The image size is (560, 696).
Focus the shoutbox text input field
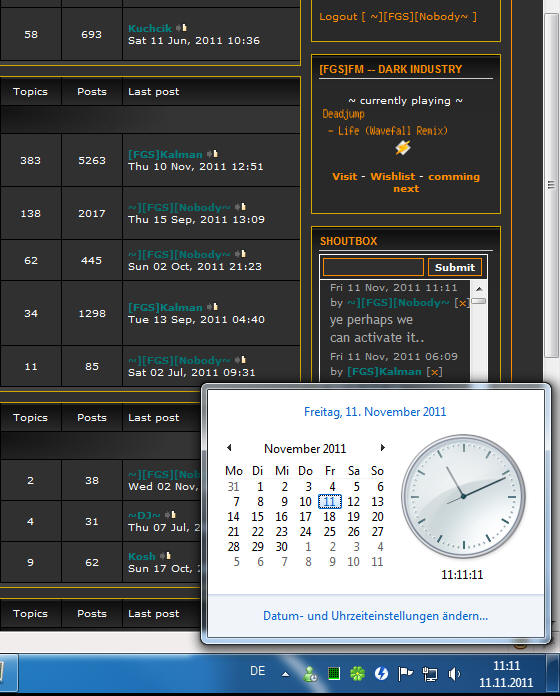tap(373, 267)
